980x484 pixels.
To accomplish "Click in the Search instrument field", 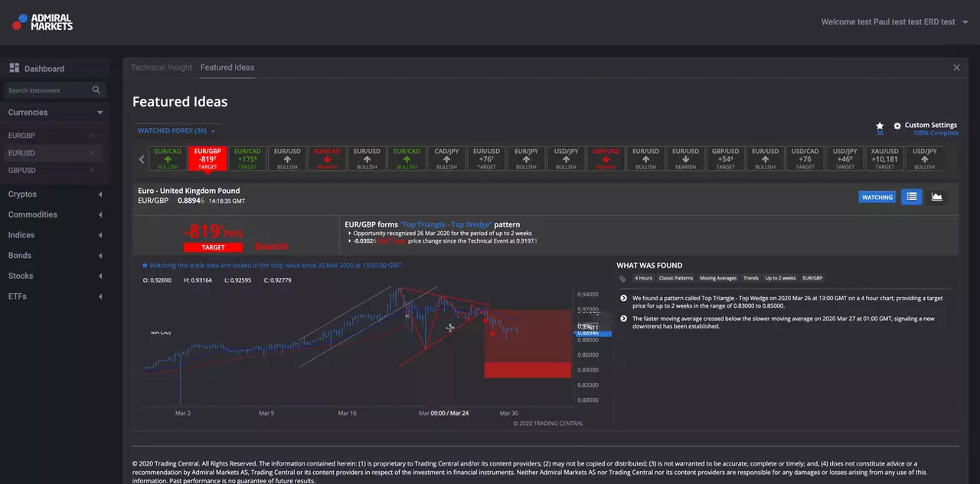I will (47, 90).
